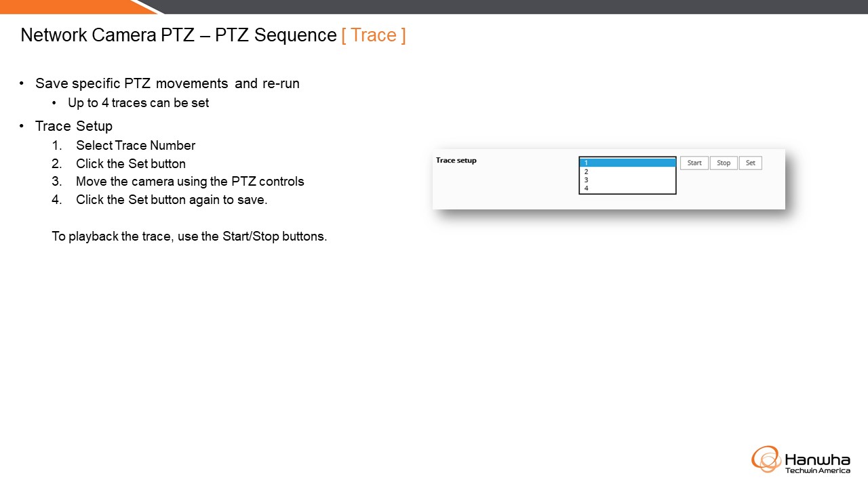Choose trace number 3 in the list
This screenshot has width=868, height=488.
[x=627, y=180]
